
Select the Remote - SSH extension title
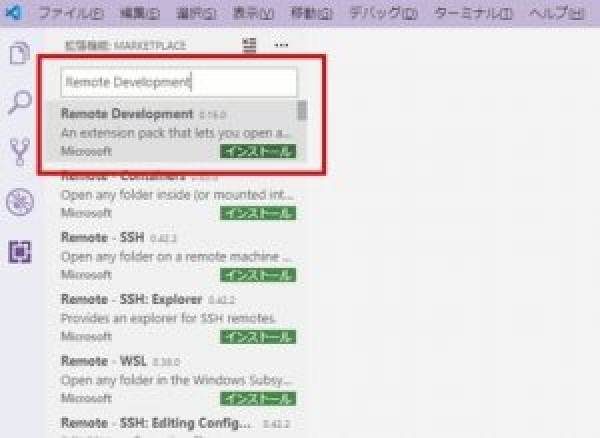tap(103, 237)
